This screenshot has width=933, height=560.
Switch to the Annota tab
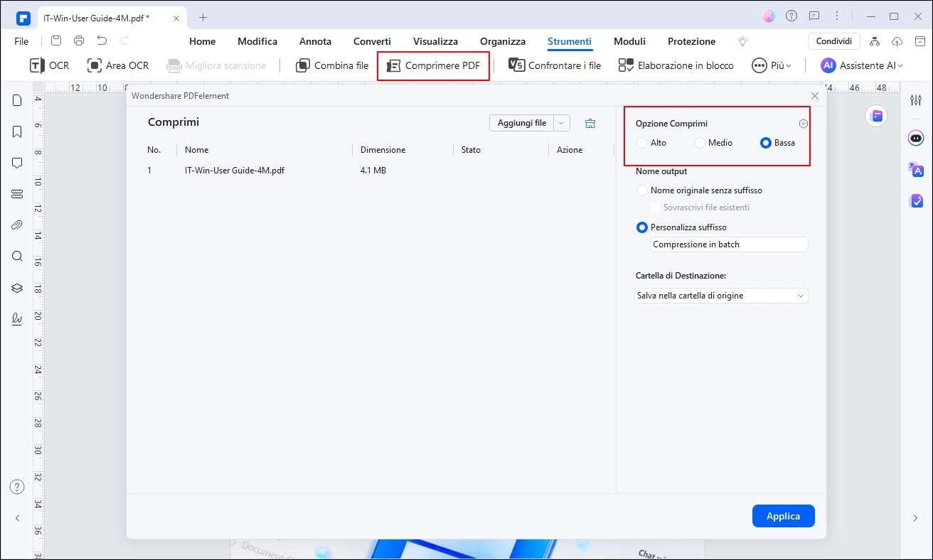[315, 41]
